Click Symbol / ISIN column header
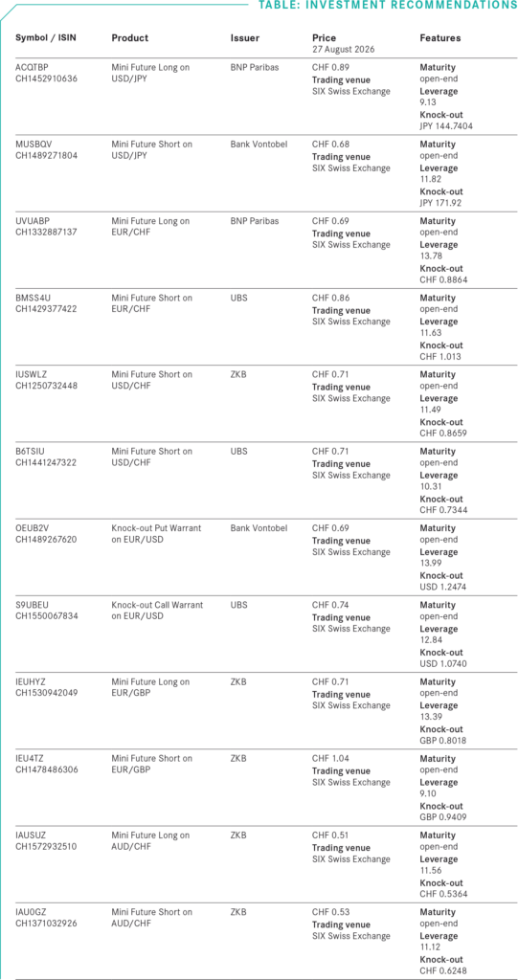 (x=42, y=38)
